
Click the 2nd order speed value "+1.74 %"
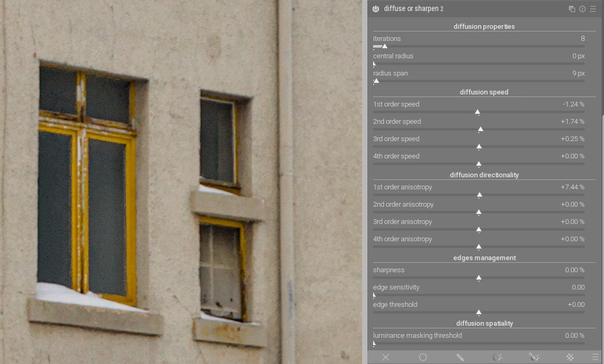(x=573, y=121)
